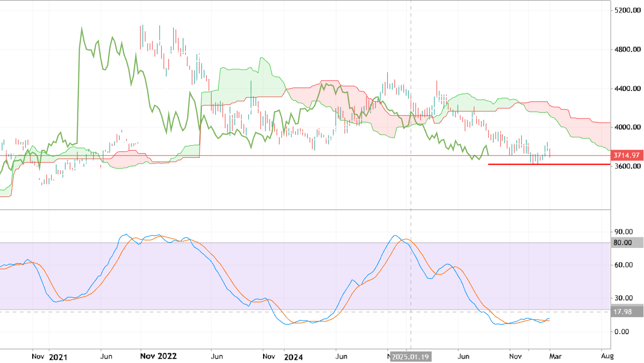The image size is (644, 363).
Task: Click the Nov 2022 axis label
Action: point(159,357)
